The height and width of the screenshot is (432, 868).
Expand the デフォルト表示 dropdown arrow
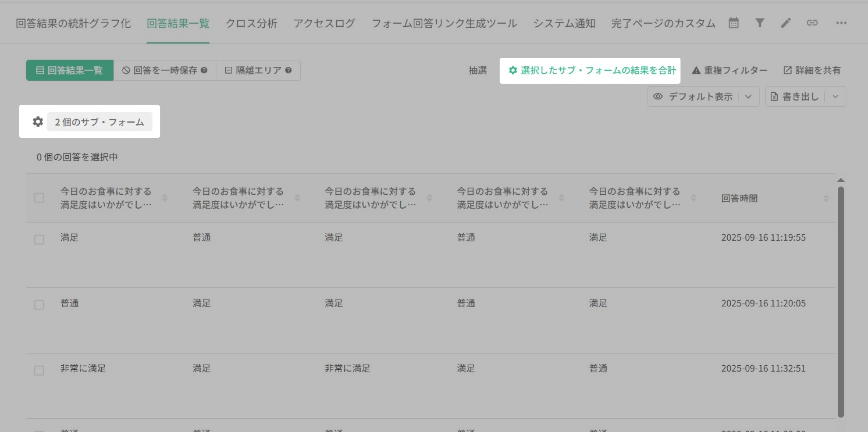pyautogui.click(x=748, y=96)
